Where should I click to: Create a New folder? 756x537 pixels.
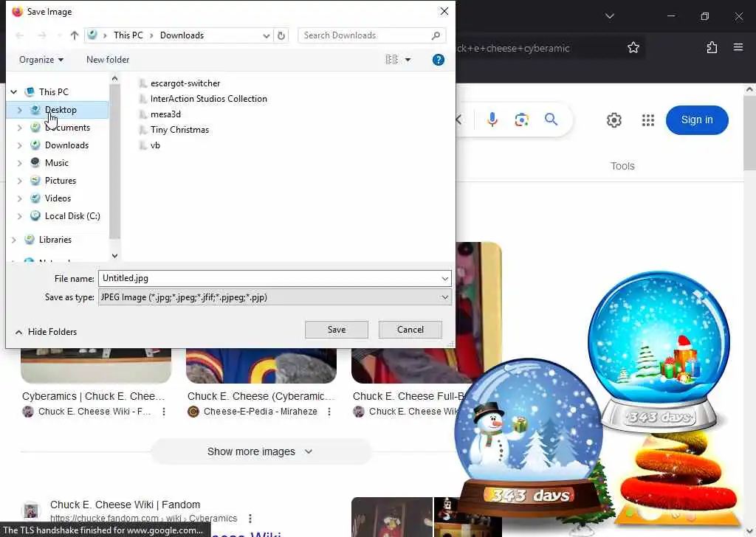(108, 60)
